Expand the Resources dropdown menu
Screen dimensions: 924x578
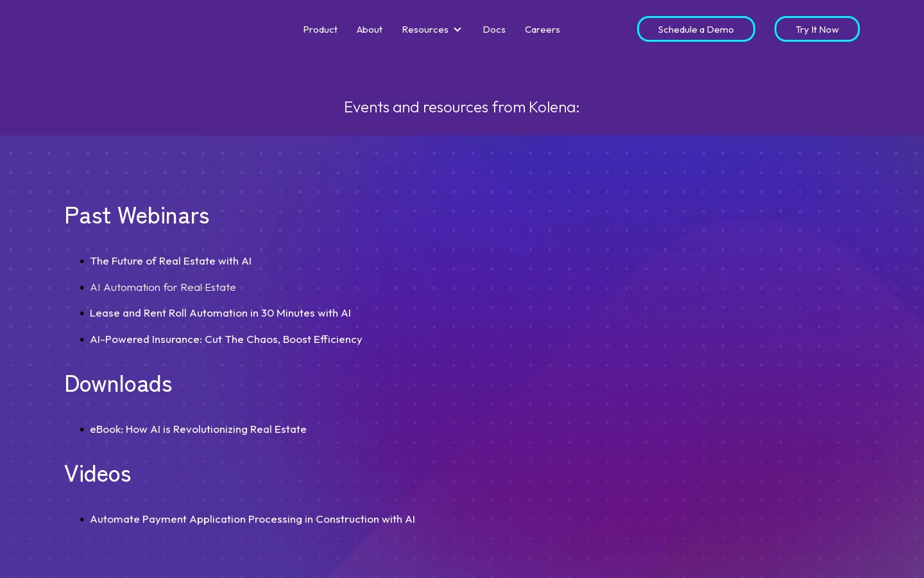click(x=431, y=30)
